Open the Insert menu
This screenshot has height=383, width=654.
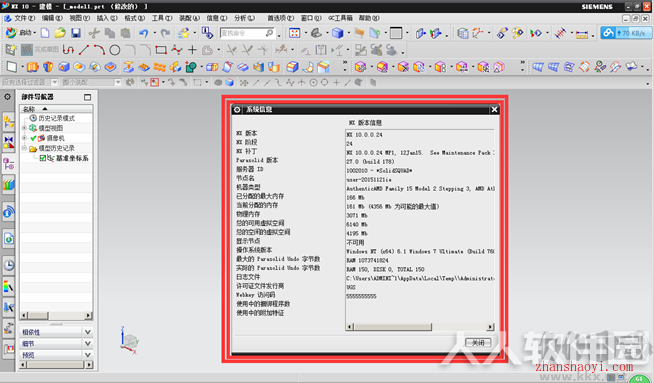(x=107, y=18)
